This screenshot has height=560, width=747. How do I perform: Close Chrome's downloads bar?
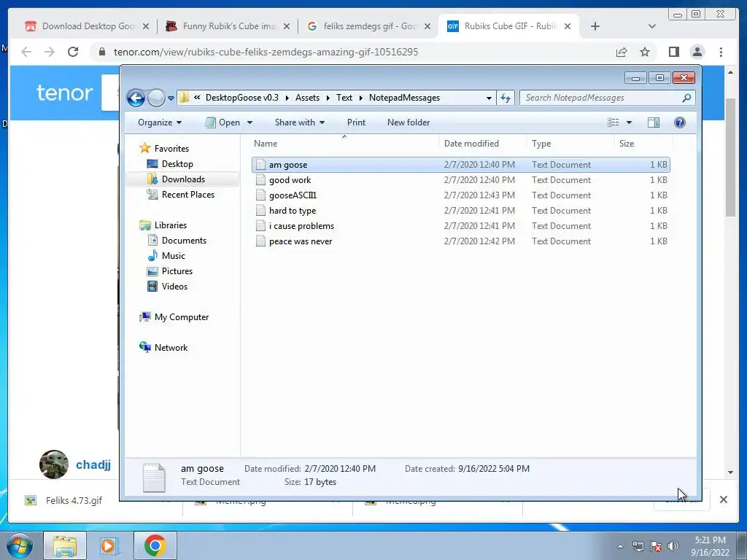723,499
